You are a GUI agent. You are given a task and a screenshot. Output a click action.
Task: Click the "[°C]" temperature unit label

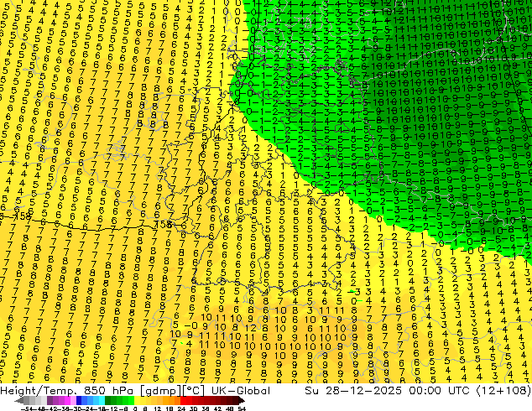(193, 391)
